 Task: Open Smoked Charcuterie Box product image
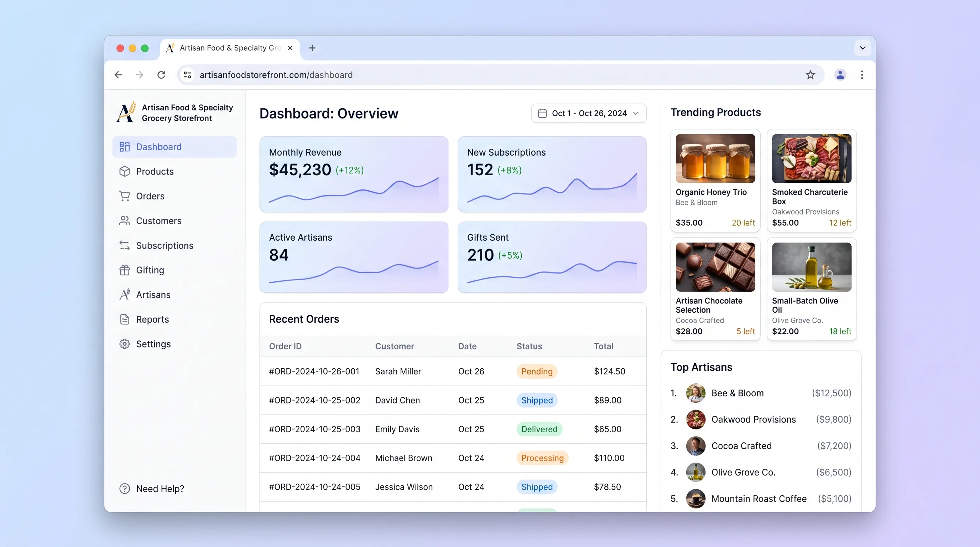tap(812, 158)
